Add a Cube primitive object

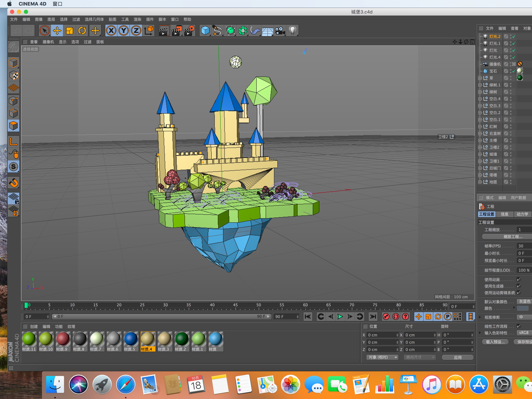[x=205, y=30]
